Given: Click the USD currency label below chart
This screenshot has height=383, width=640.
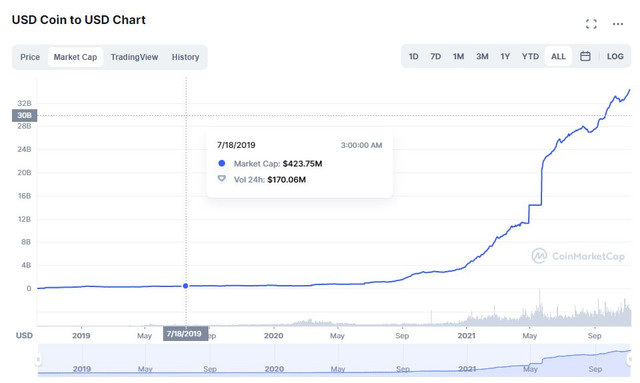Looking at the screenshot, I should tap(24, 335).
